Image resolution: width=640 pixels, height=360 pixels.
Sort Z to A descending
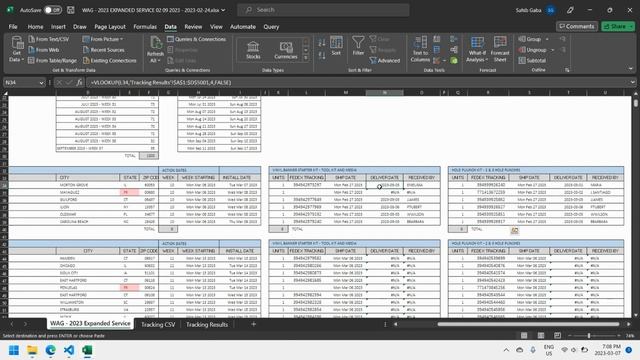click(x=322, y=55)
